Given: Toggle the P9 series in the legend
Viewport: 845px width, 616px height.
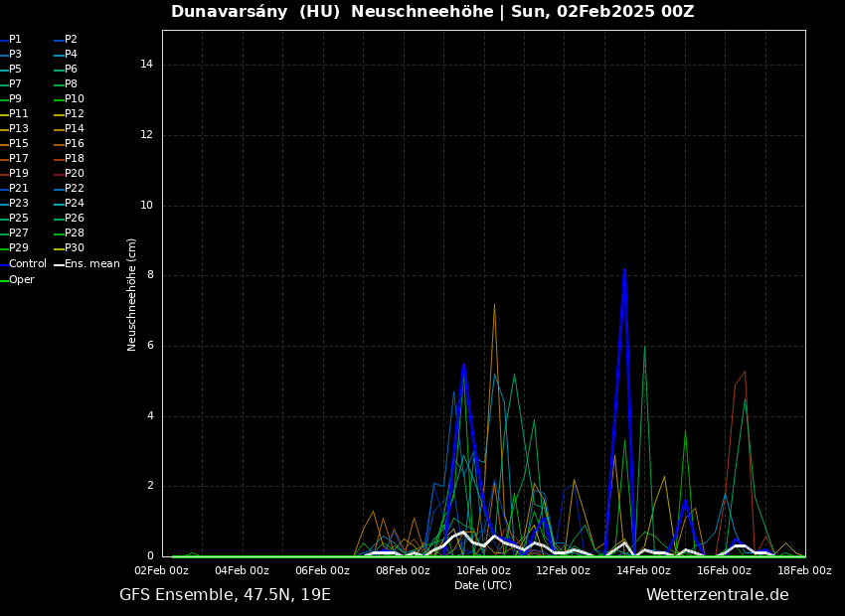Looking at the screenshot, I should tap(15, 99).
